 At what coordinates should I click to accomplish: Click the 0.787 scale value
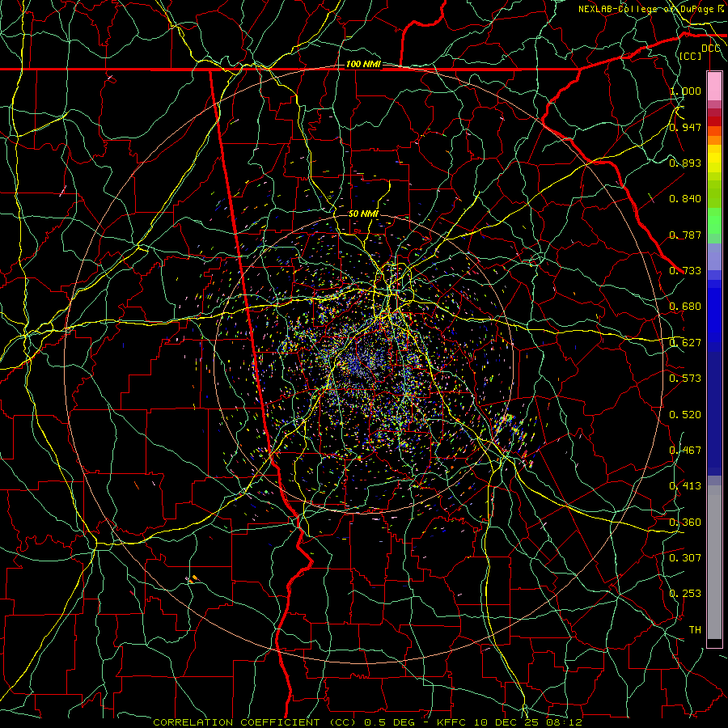pyautogui.click(x=685, y=235)
